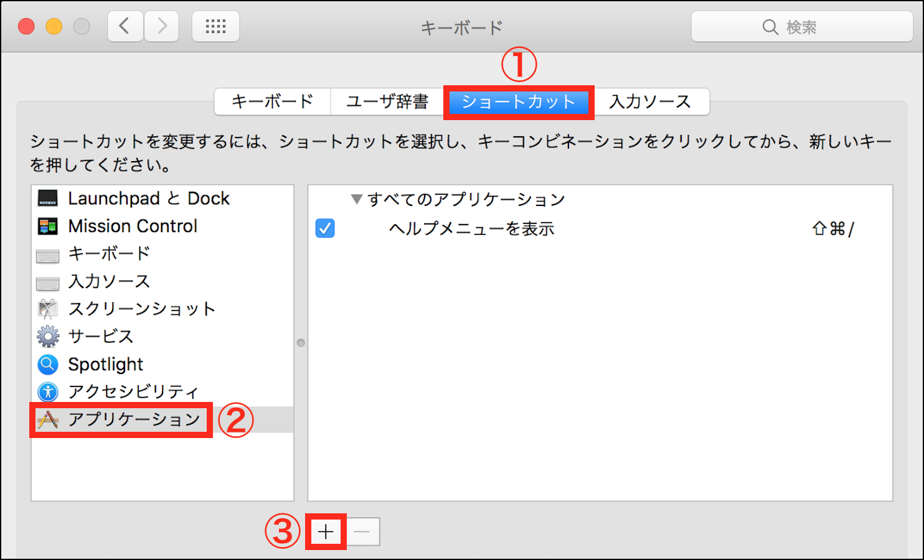Click the Mission Control icon
The width and height of the screenshot is (924, 560).
[x=48, y=226]
